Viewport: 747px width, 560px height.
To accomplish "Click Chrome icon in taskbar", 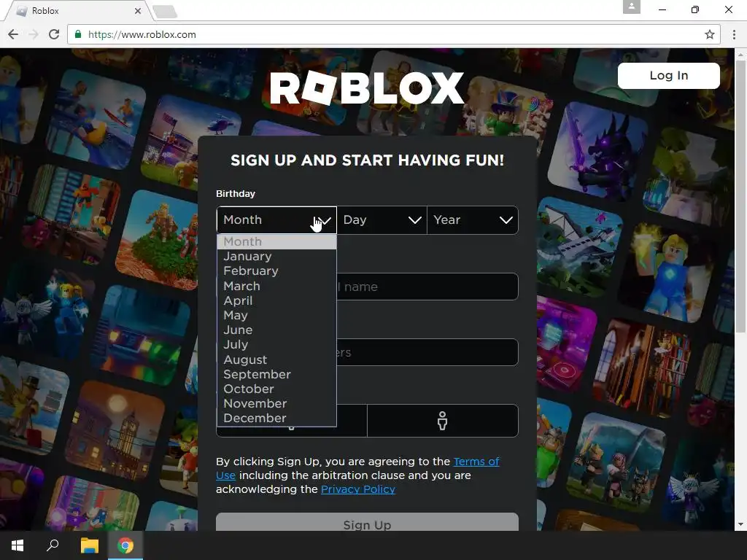I will point(125,545).
